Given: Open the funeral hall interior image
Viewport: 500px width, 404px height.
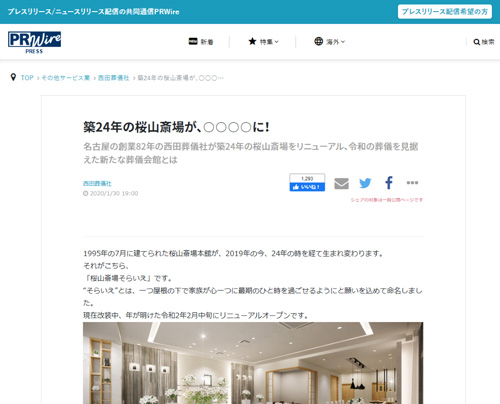Looking at the screenshot, I should tap(253, 363).
